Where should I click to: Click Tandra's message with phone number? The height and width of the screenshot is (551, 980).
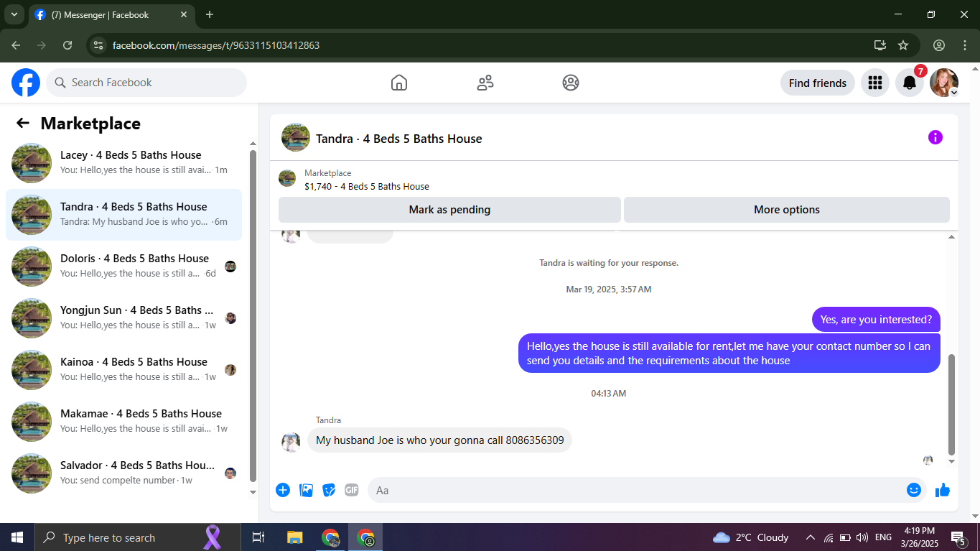click(439, 440)
